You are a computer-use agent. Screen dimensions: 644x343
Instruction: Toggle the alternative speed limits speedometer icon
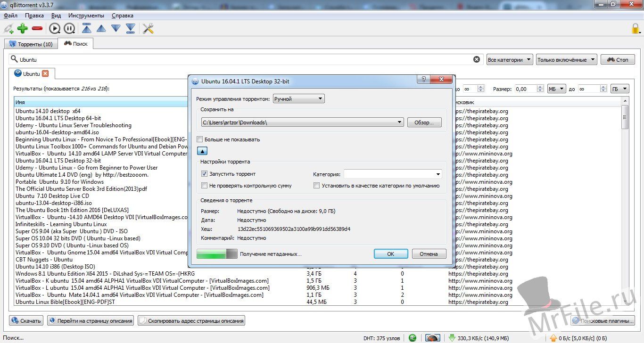(432, 338)
